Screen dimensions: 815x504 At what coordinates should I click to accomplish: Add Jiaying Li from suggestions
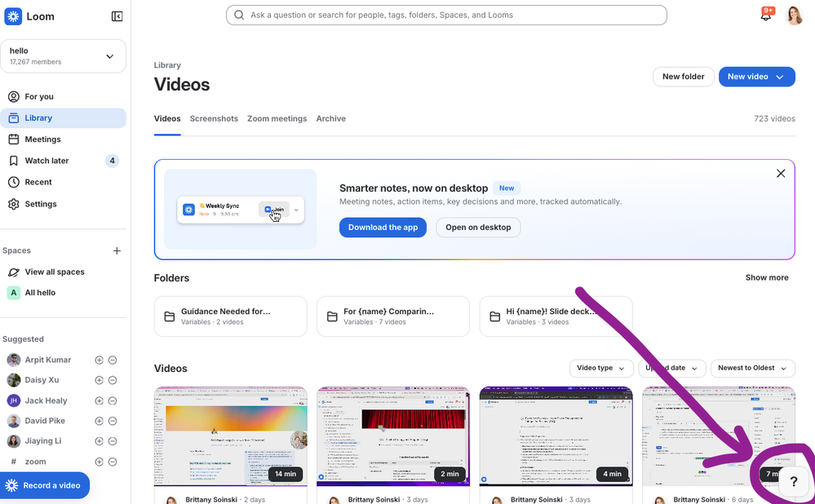[x=99, y=441]
